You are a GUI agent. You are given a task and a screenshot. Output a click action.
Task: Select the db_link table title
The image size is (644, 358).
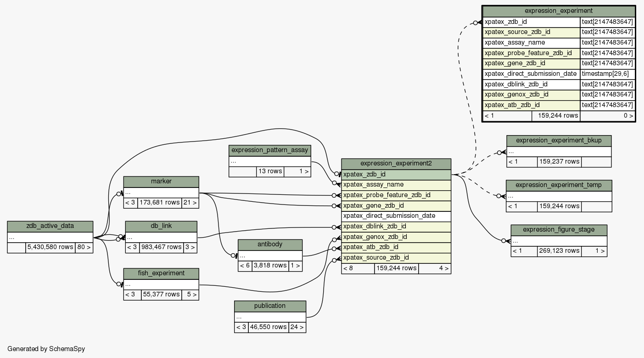161,226
